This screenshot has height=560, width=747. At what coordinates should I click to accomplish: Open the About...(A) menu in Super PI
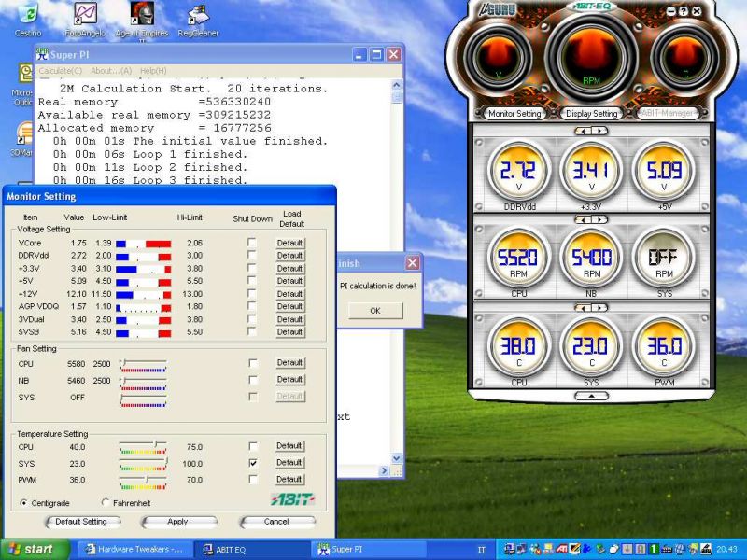point(111,71)
